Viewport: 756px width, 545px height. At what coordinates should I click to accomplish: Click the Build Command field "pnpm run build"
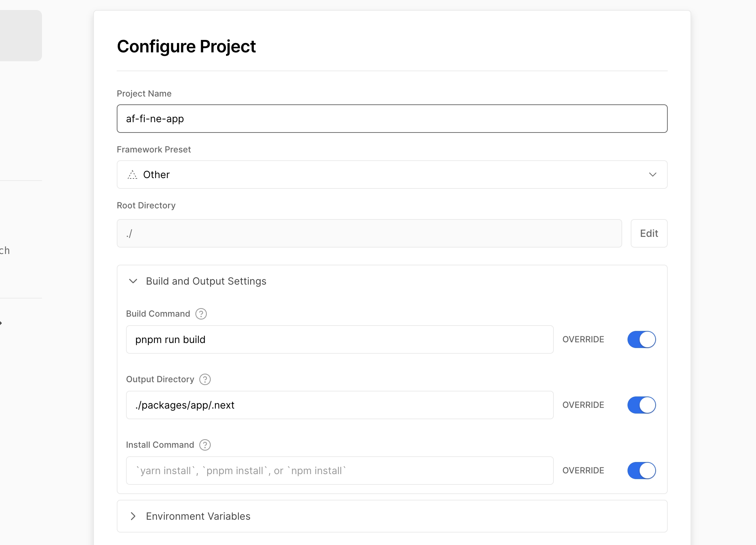[x=339, y=339]
